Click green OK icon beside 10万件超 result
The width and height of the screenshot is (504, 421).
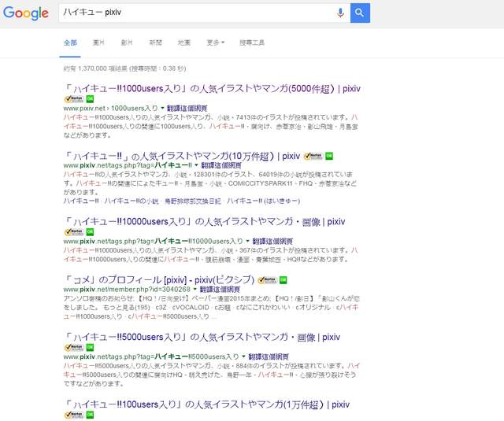point(329,157)
